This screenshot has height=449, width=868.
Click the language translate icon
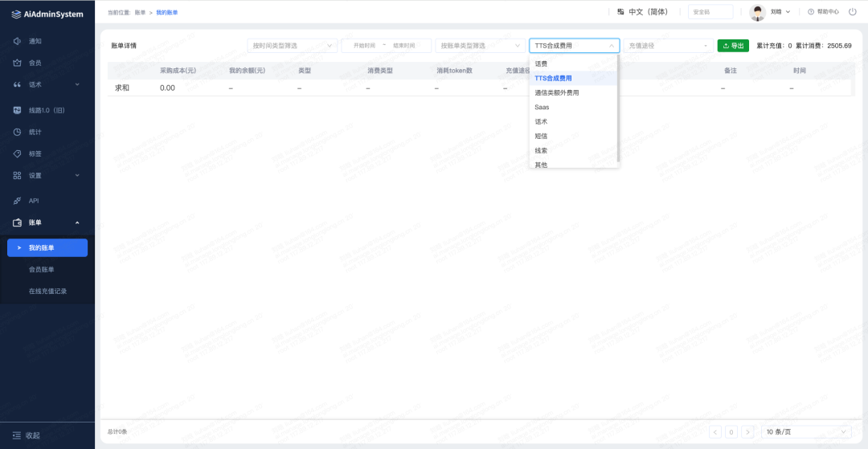[620, 12]
